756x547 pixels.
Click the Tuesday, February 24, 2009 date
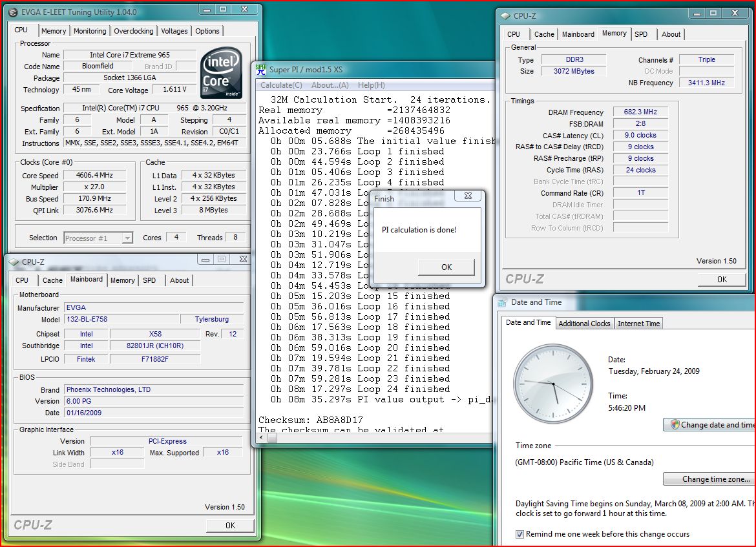point(654,371)
